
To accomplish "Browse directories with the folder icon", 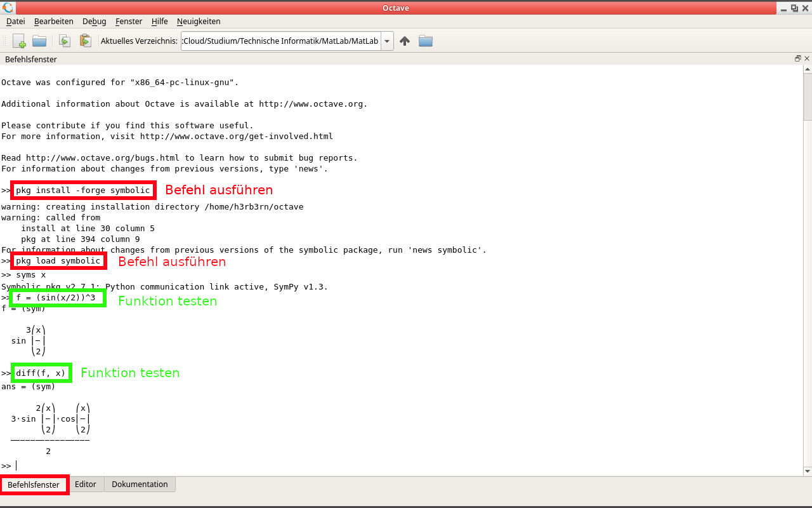I will coord(426,41).
